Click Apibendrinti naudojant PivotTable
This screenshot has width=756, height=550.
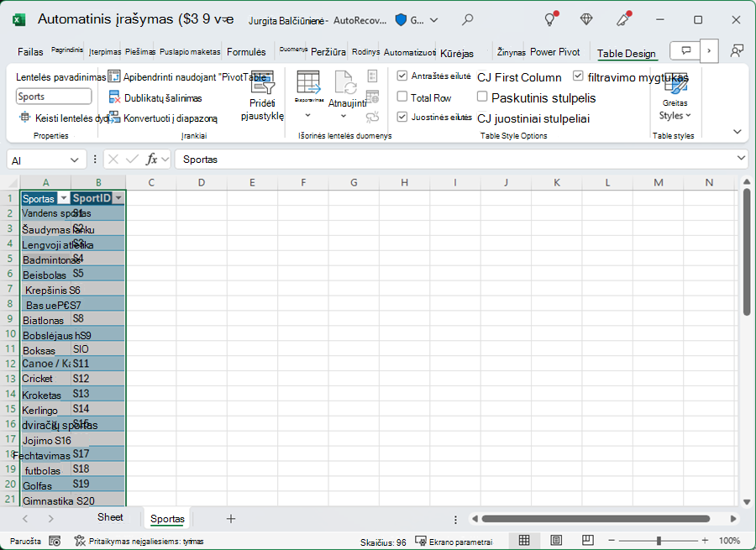pos(188,76)
